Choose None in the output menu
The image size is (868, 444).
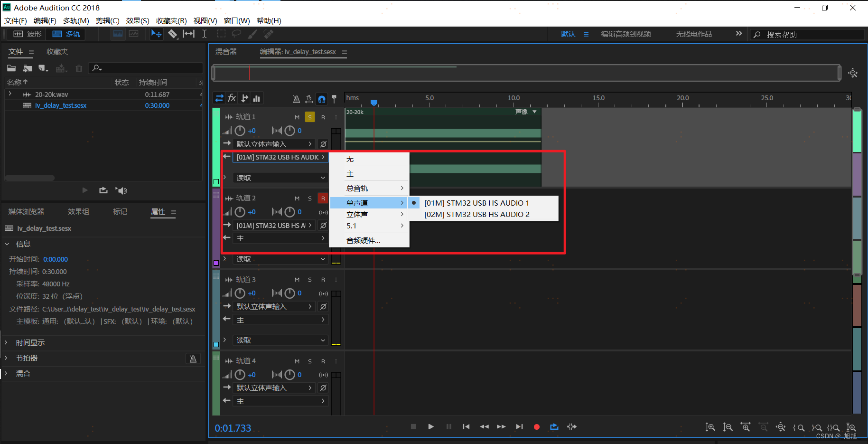point(369,159)
